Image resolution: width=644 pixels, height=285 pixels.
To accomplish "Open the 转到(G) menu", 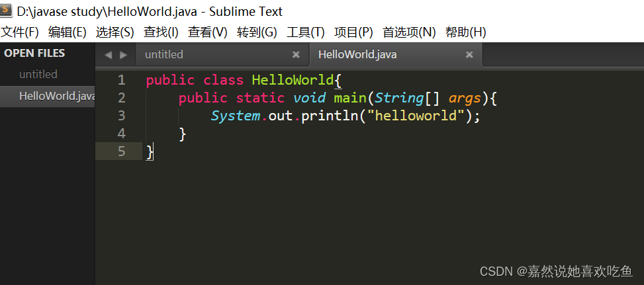I will 257,32.
